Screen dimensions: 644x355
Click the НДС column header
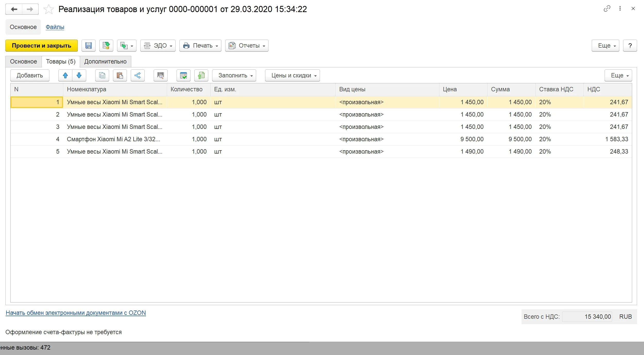[x=608, y=90]
